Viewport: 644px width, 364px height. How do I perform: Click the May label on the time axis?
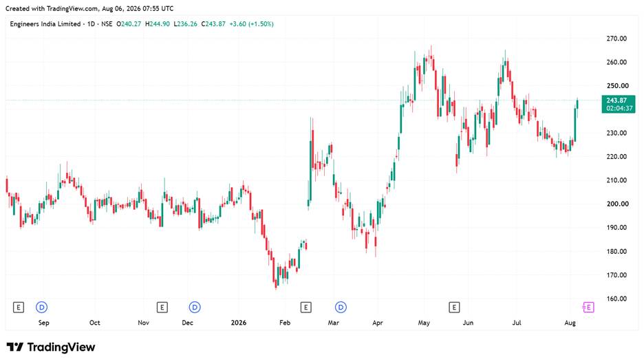[424, 323]
